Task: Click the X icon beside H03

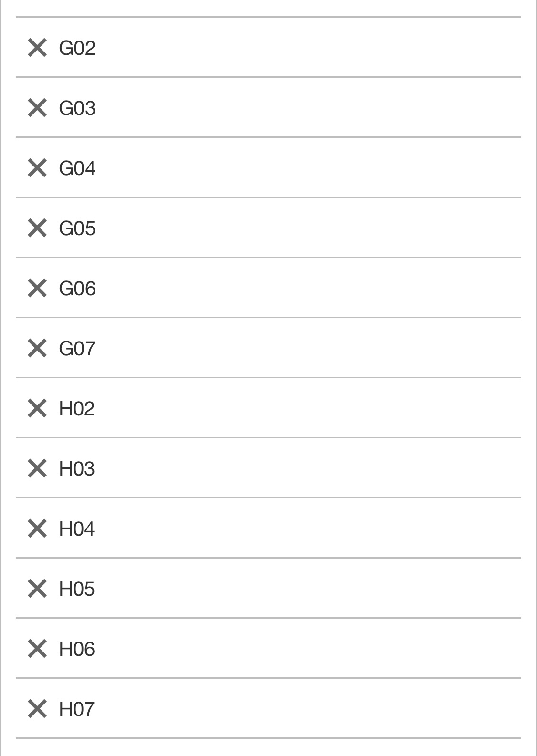Action: (37, 468)
